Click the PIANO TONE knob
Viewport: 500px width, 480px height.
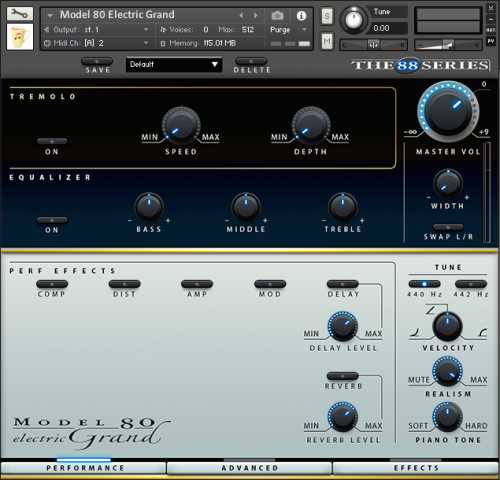(x=447, y=417)
